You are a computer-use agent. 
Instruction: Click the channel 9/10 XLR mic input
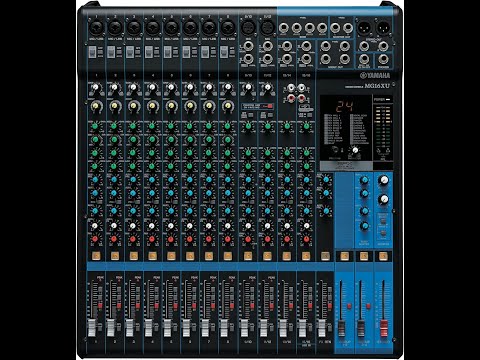pyautogui.click(x=248, y=27)
